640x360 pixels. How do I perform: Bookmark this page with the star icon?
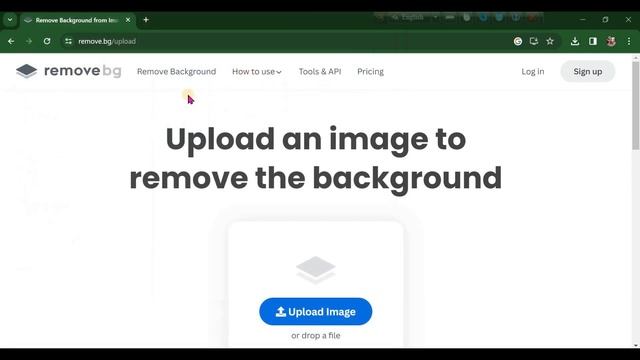coord(550,41)
